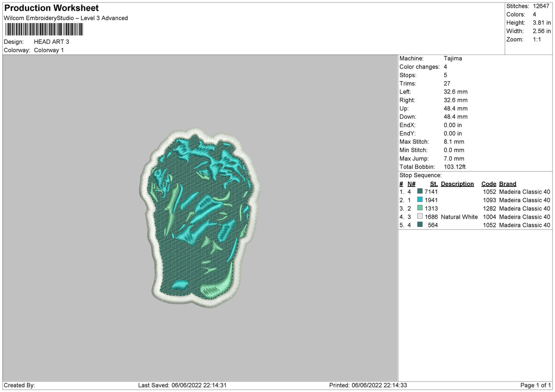This screenshot has width=555, height=392.
Task: Click the Total Bobbin value 103.12ft
Action: coord(455,166)
